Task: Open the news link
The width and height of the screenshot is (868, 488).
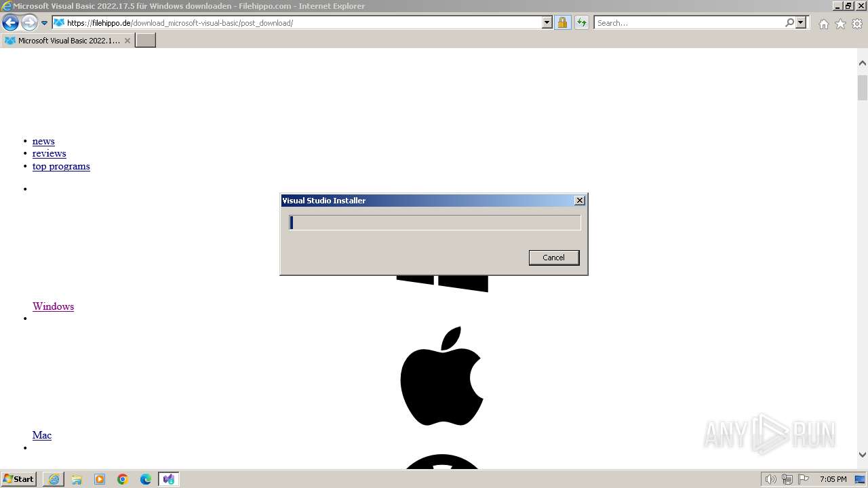Action: (43, 141)
